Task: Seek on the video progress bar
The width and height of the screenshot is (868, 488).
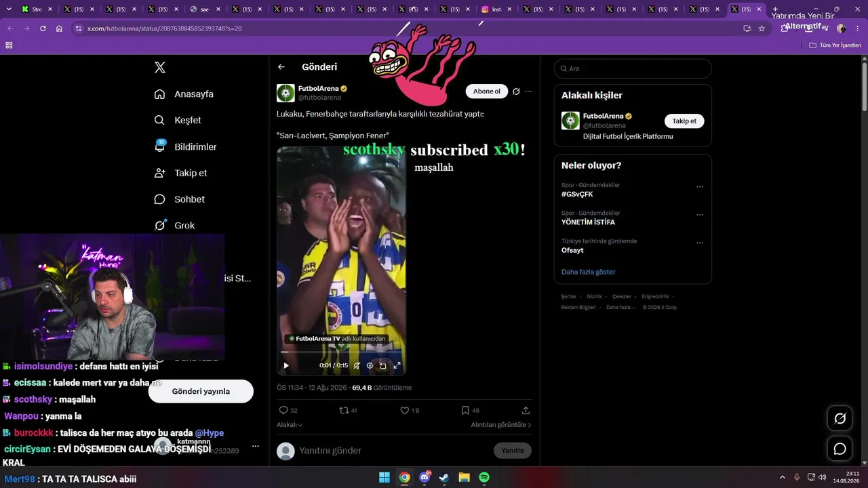Action: [341, 352]
